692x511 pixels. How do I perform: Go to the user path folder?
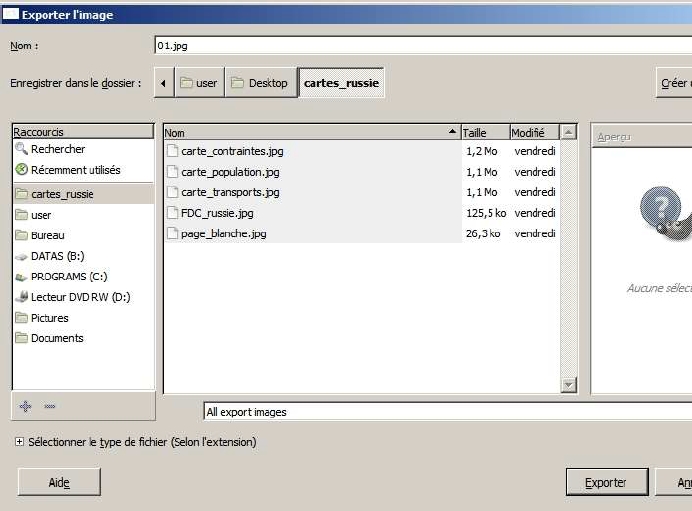pyautogui.click(x=199, y=83)
